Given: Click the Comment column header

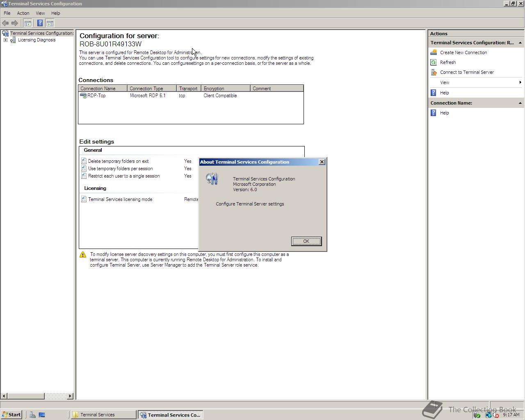Looking at the screenshot, I should tap(277, 89).
